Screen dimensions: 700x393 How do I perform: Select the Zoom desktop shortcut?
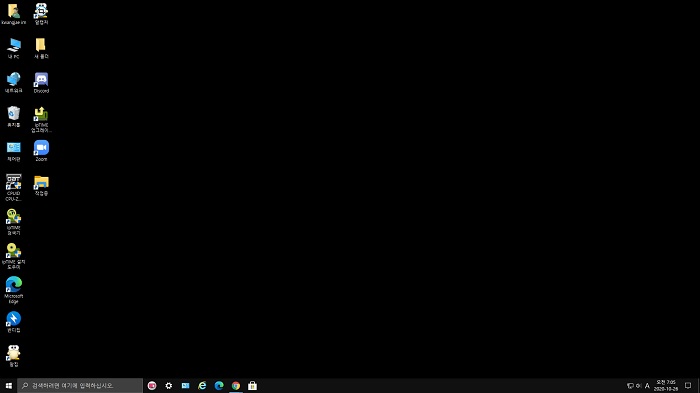click(41, 151)
